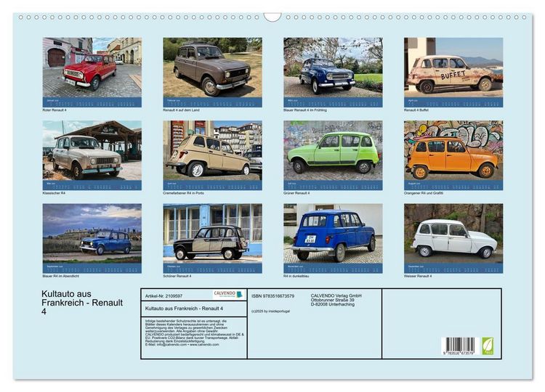Click the caption 'Roter Renault 4'

(x=54, y=110)
